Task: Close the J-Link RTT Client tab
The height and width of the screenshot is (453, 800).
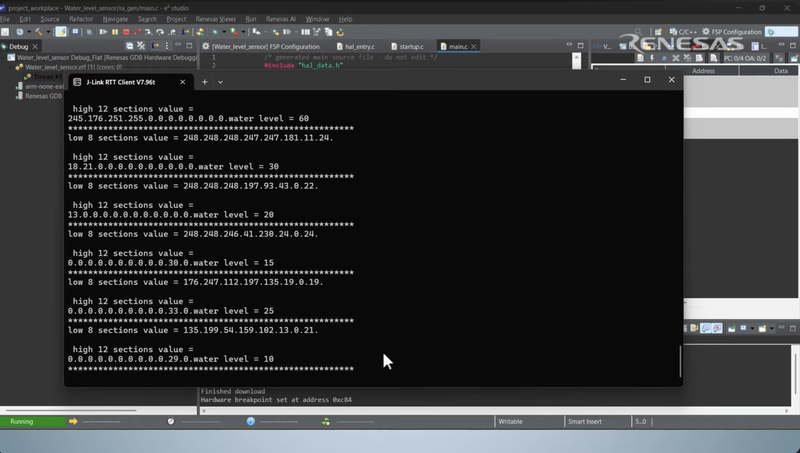Action: (x=183, y=82)
